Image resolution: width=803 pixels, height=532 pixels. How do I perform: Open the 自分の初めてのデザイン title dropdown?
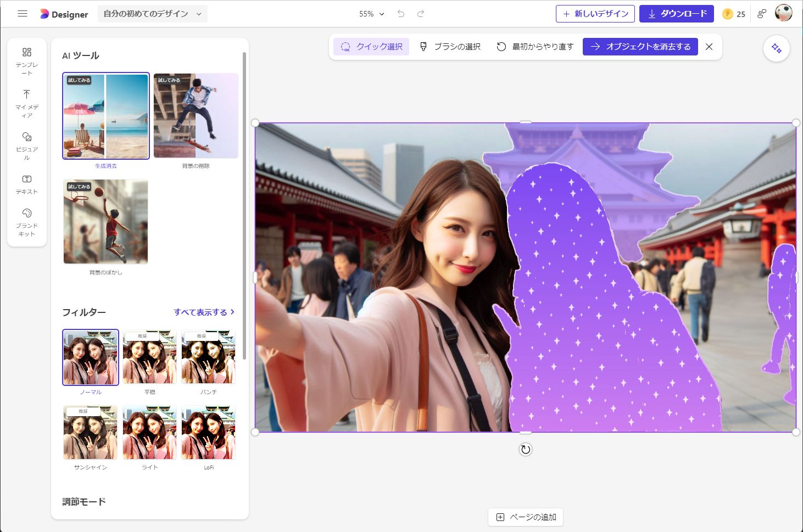tap(152, 14)
